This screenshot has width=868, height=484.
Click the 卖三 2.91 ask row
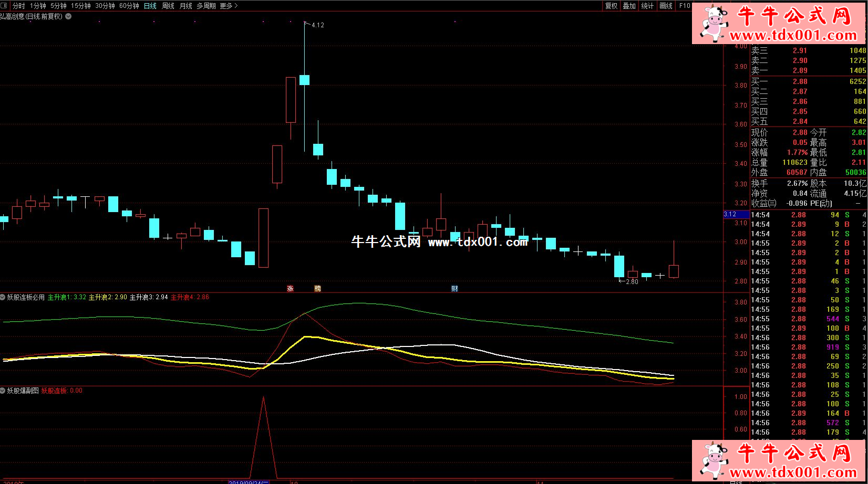click(809, 50)
